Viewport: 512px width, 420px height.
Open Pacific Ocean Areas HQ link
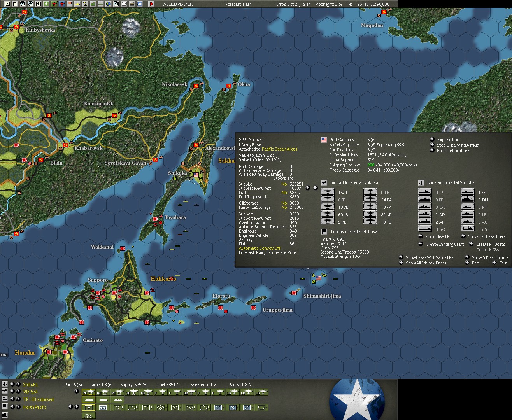279,149
